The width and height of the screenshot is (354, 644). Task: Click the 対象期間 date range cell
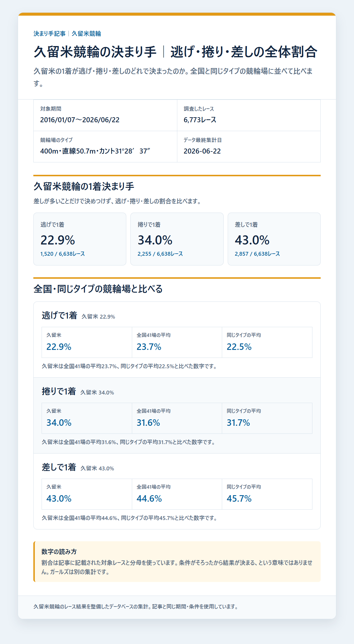point(105,115)
